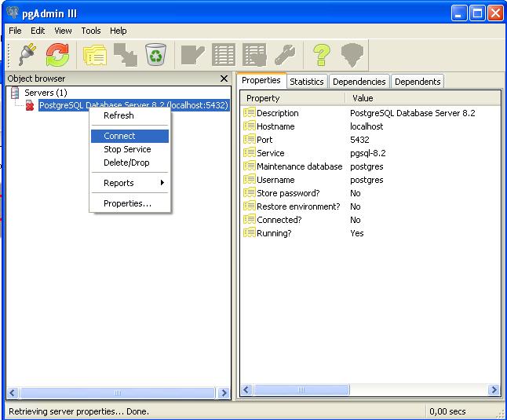Click the Maintenance database row icon
This screenshot has height=420, width=507.
250,166
